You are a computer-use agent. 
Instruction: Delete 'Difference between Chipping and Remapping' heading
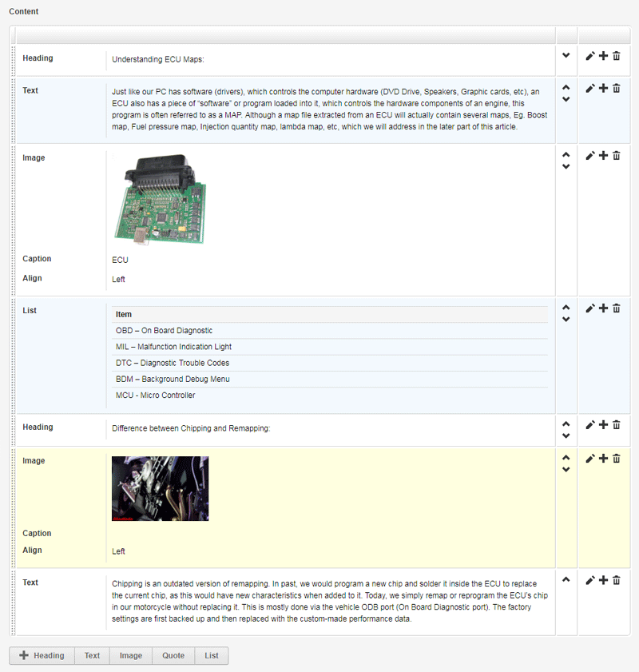617,425
